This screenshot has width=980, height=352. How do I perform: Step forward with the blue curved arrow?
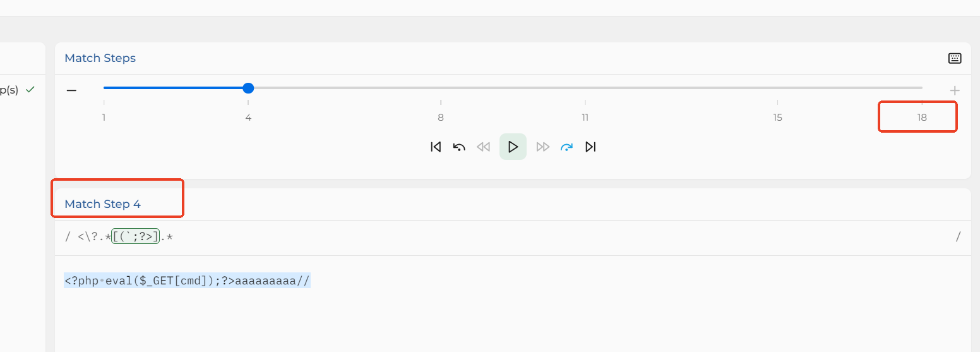click(x=566, y=147)
